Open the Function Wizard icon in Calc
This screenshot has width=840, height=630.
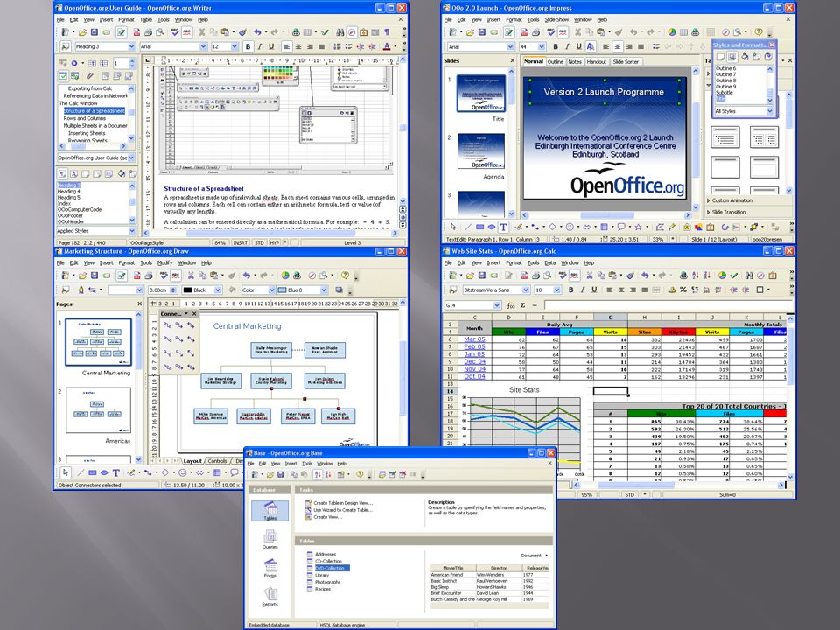(510, 305)
